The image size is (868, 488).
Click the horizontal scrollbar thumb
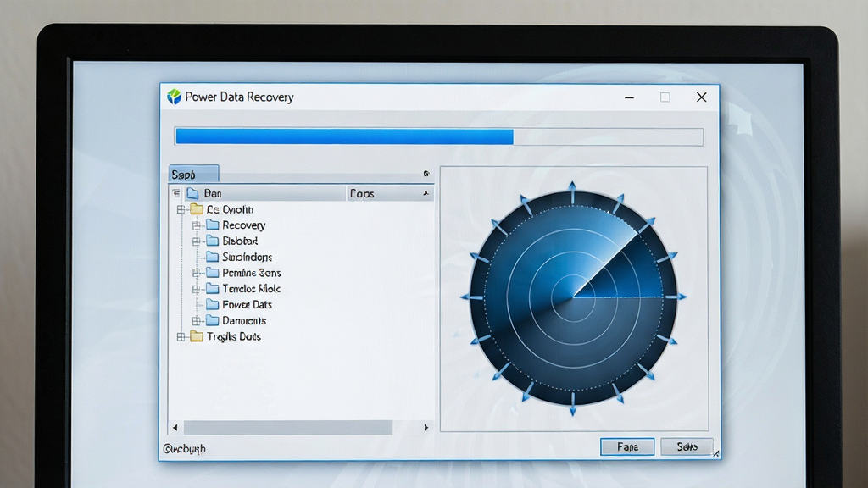pos(288,427)
